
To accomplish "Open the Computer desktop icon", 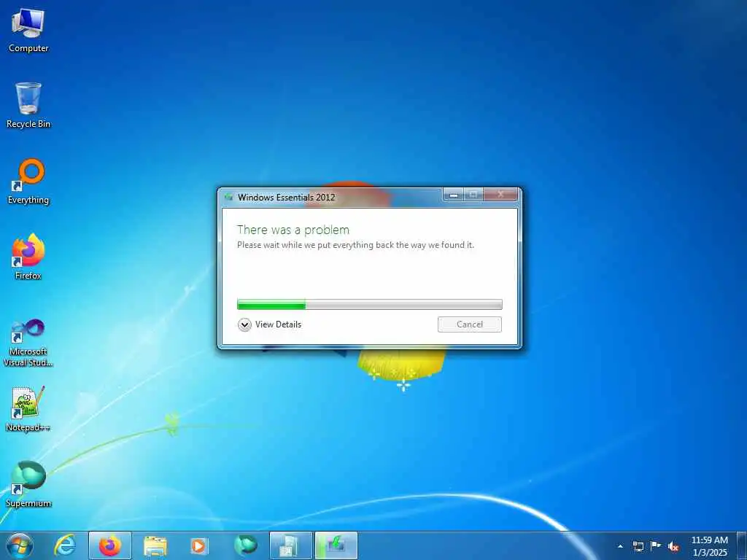I will pos(28,31).
